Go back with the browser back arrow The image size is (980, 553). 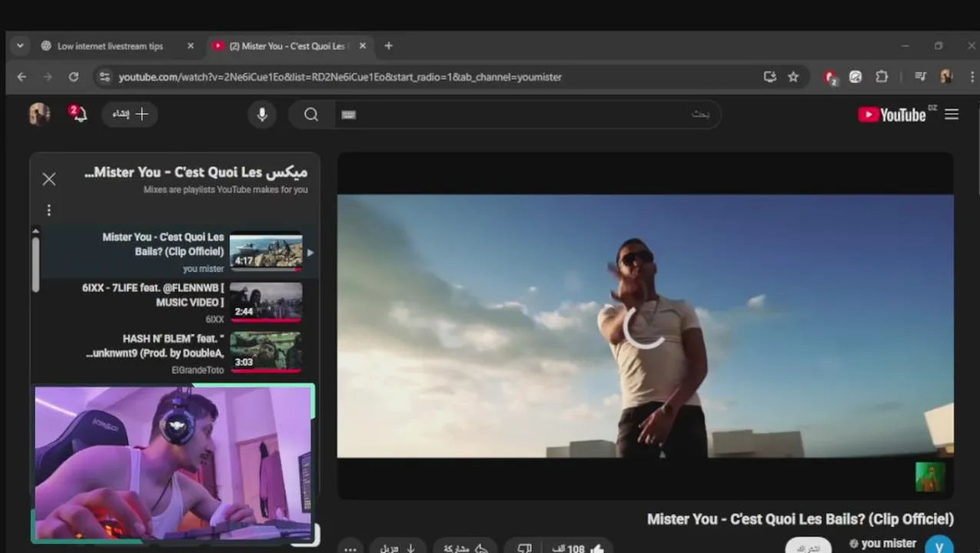coord(22,77)
